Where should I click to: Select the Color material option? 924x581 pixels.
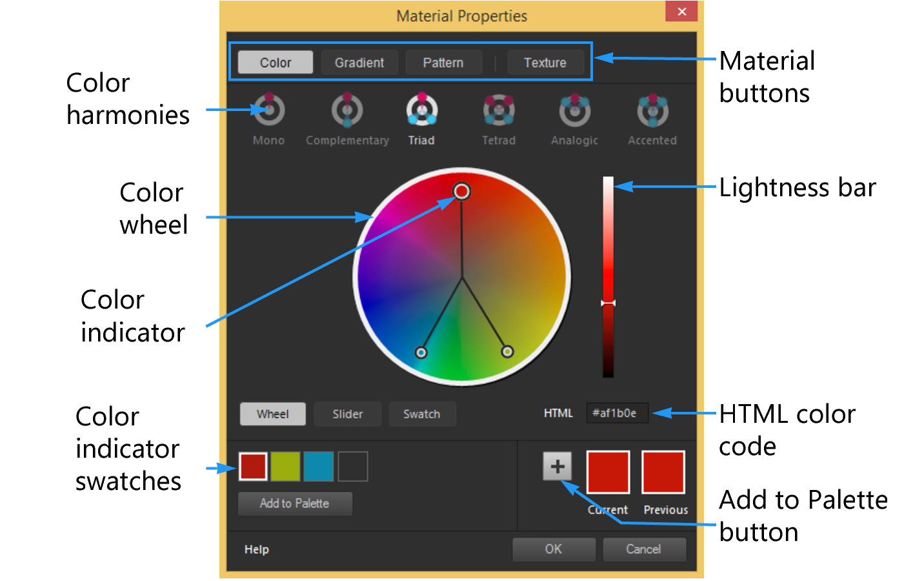coord(275,62)
